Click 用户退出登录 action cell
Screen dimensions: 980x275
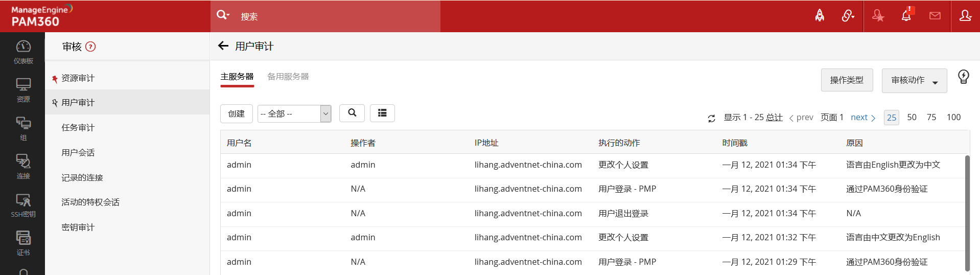(x=623, y=213)
